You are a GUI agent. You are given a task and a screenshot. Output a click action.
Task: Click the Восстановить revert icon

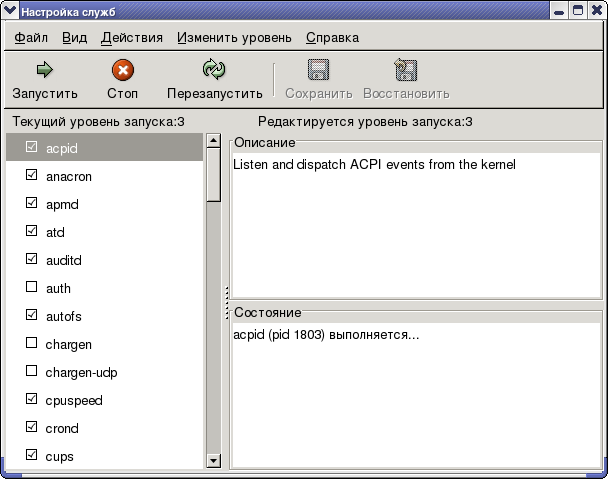click(405, 70)
